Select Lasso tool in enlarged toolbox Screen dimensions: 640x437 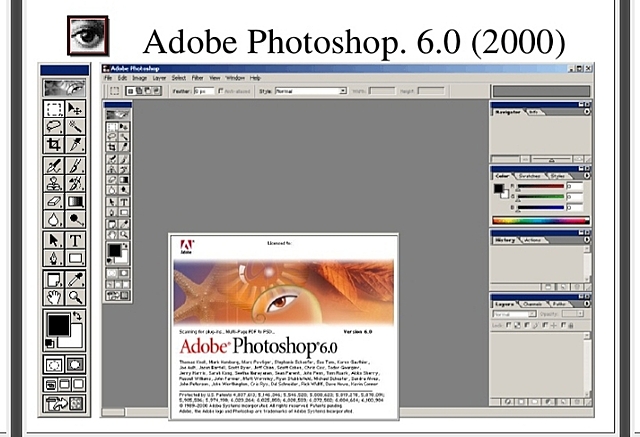pos(54,126)
